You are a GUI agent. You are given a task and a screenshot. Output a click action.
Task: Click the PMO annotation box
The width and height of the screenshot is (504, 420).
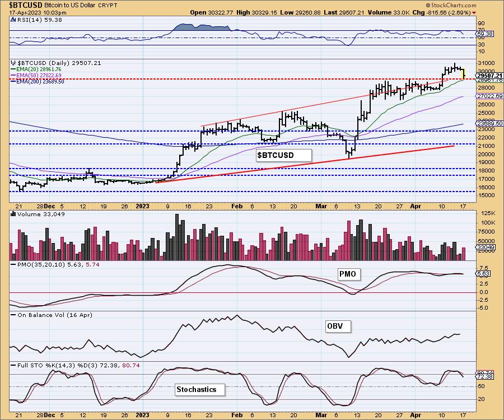point(349,274)
